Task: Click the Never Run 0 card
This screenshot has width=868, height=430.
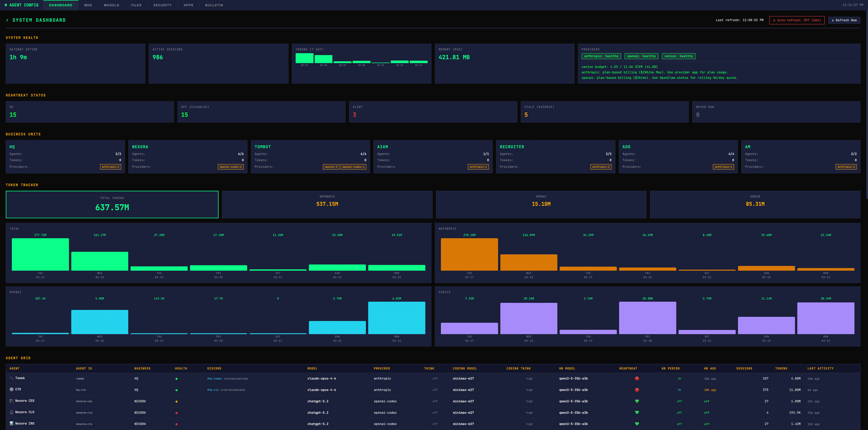Action: 776,112
